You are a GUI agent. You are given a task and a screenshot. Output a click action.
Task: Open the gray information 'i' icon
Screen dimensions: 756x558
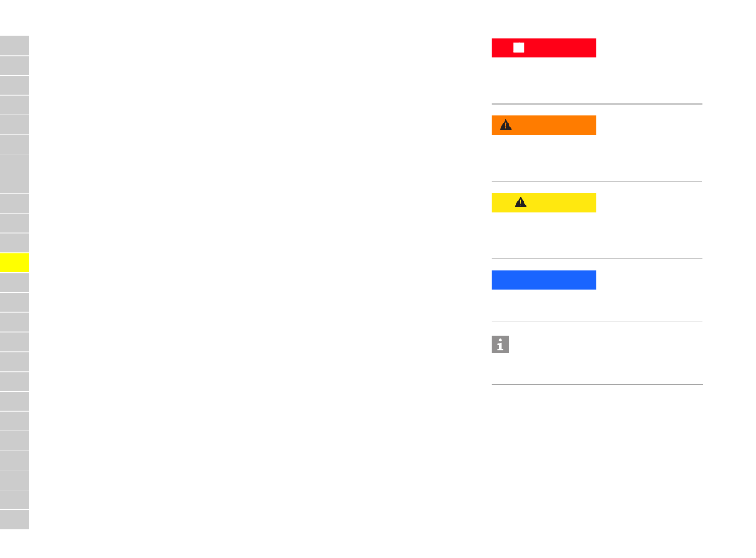click(500, 345)
